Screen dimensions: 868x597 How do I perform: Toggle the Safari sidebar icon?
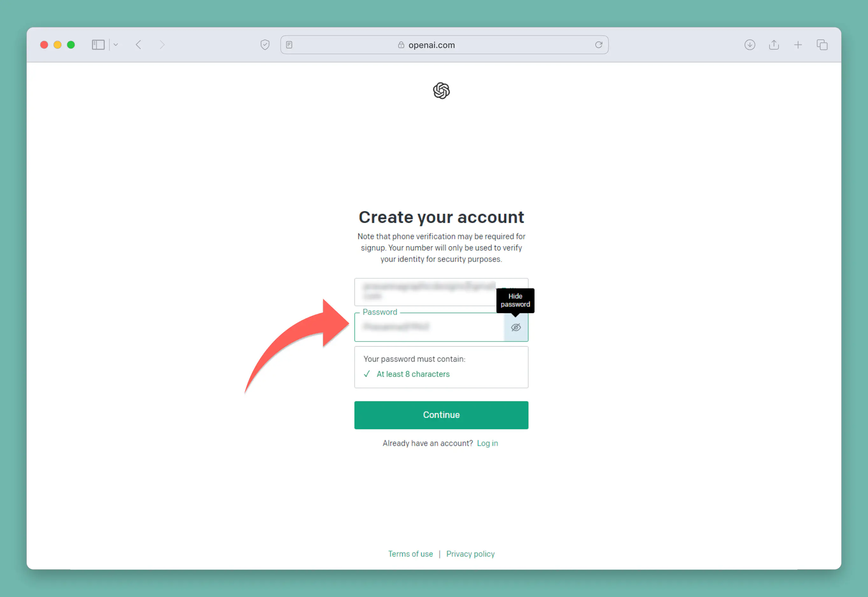98,45
